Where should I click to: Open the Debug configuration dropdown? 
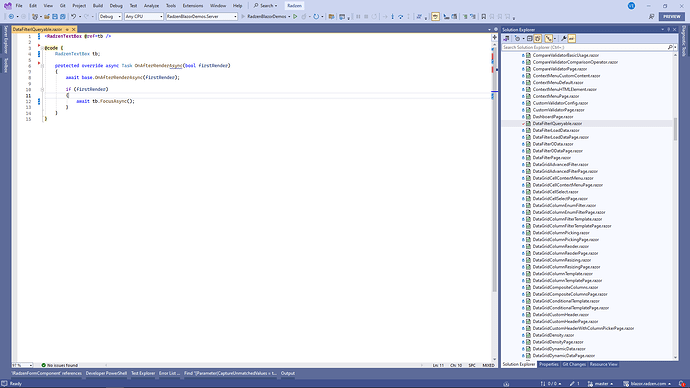coord(110,16)
